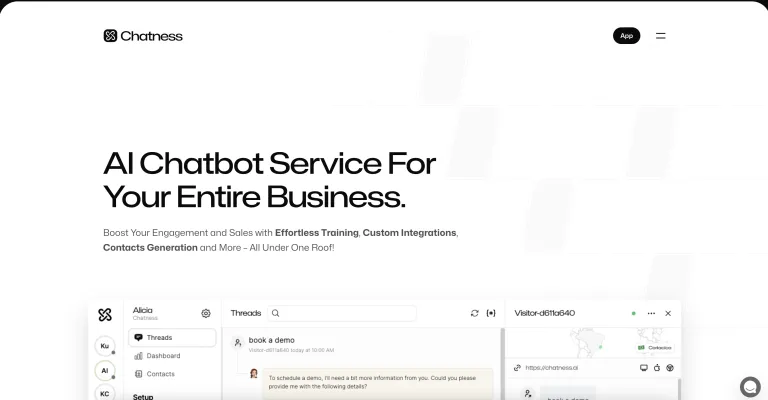768x400 pixels.
Task: Click the visitor desktop device icon
Action: click(643, 368)
